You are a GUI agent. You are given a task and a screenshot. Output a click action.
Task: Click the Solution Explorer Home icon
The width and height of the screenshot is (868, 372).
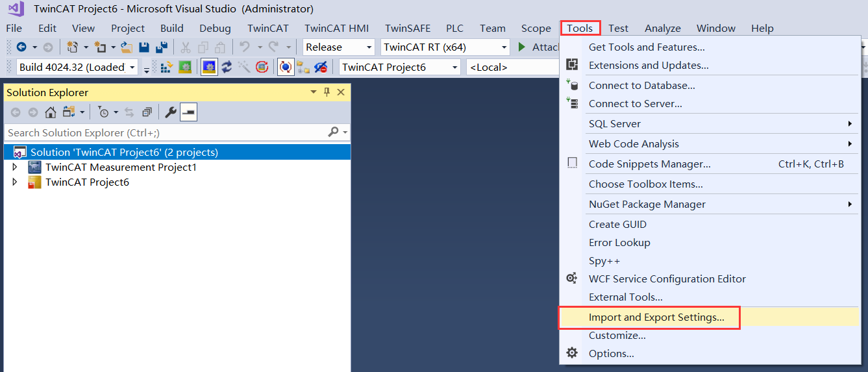point(50,112)
